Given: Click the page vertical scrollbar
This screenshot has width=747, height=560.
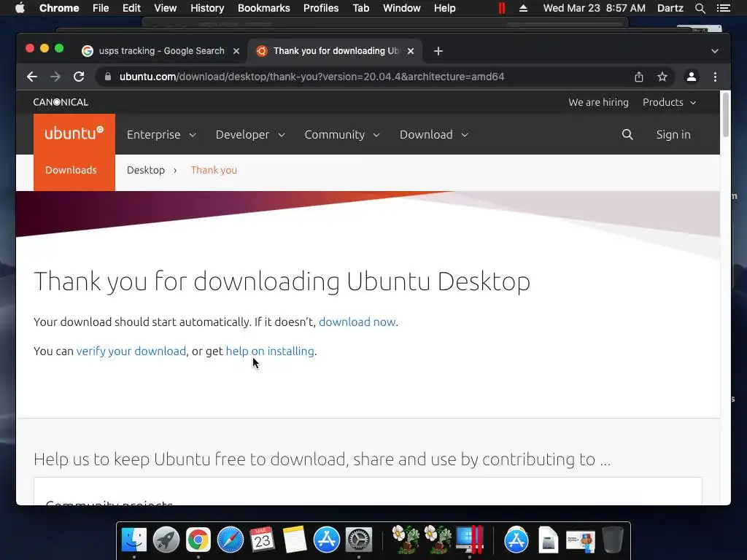Looking at the screenshot, I should pyautogui.click(x=726, y=114).
